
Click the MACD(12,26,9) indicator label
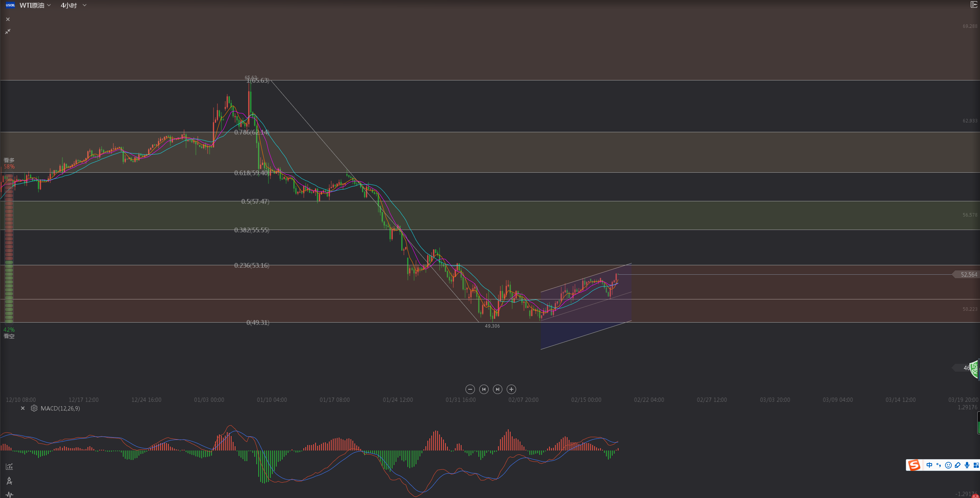point(60,409)
